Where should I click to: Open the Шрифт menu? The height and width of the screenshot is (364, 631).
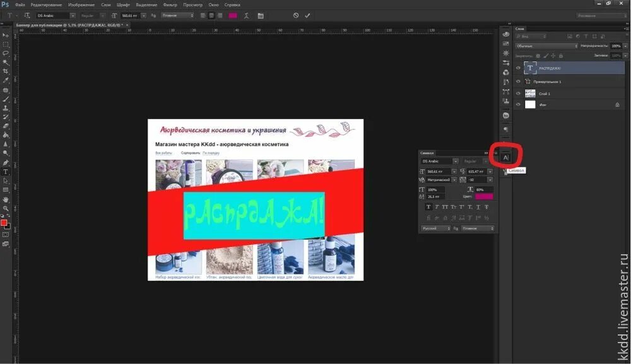click(x=123, y=5)
